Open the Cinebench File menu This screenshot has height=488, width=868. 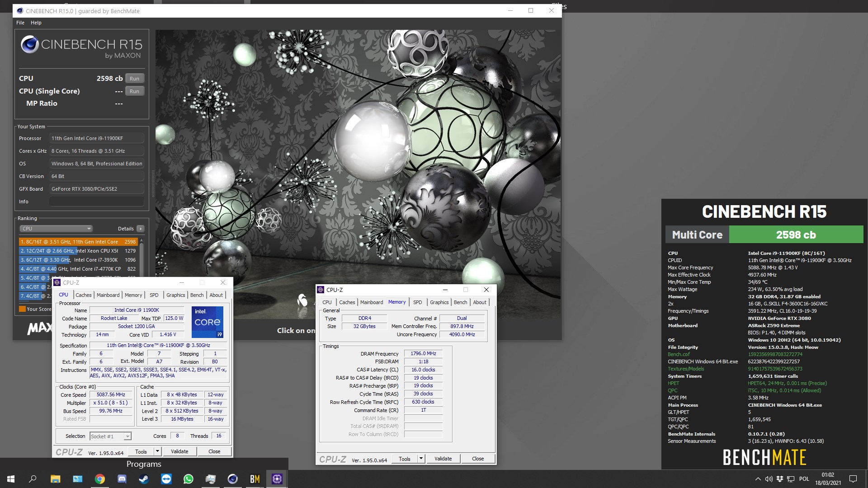click(20, 23)
